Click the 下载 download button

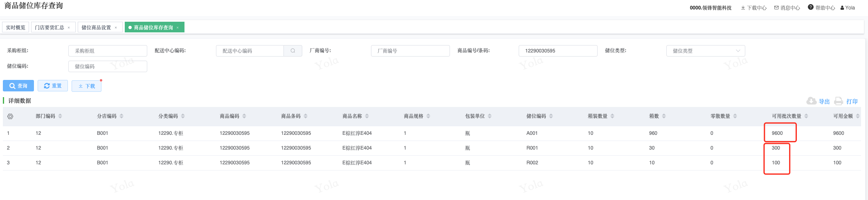click(87, 86)
